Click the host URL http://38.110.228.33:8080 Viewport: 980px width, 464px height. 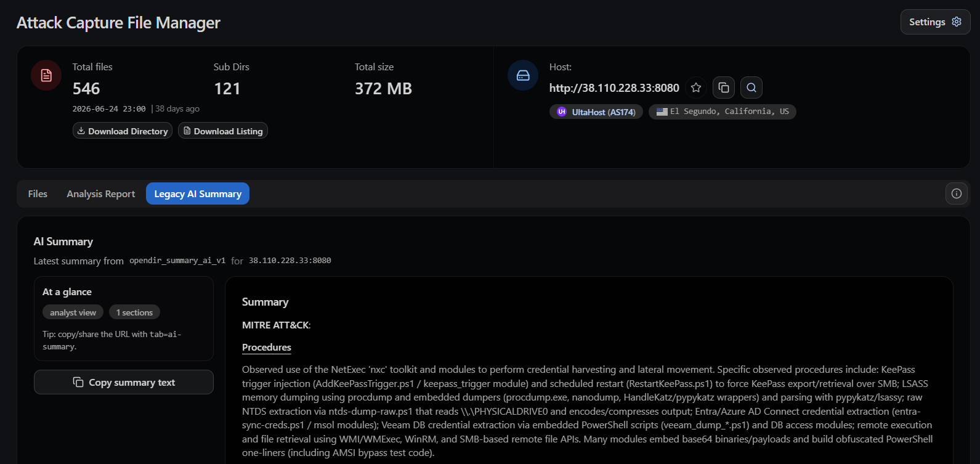(614, 88)
